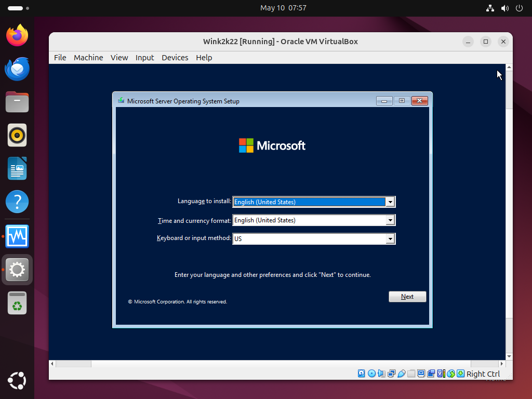Open the Machine menu
This screenshot has width=532, height=399.
[88, 58]
